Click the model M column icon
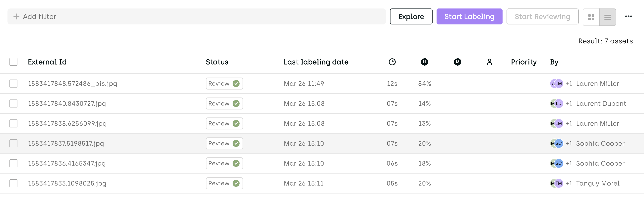Screen dimensions: 644x197 coord(457,62)
